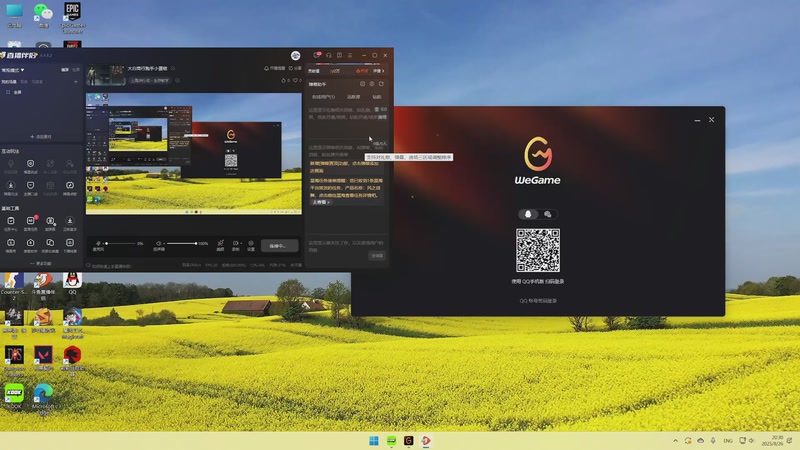Click the record icon in bottom control bar

(235, 245)
